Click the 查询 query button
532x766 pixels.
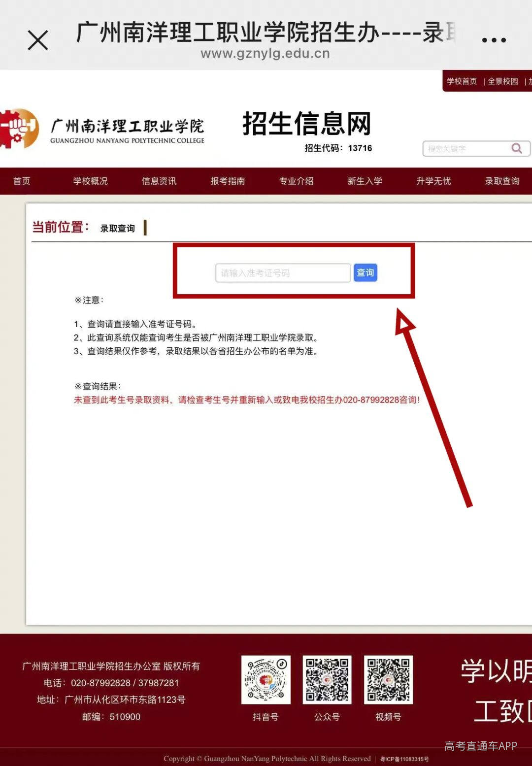365,272
